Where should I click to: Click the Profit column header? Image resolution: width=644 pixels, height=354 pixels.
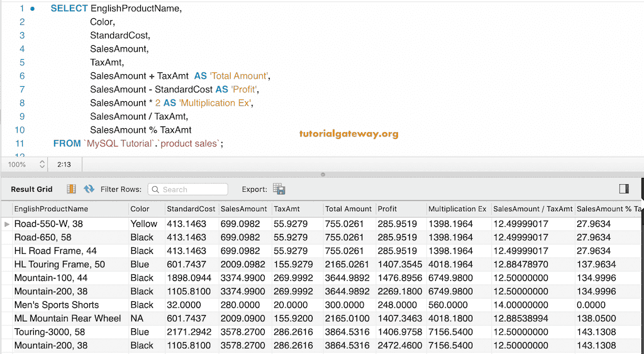tap(387, 209)
